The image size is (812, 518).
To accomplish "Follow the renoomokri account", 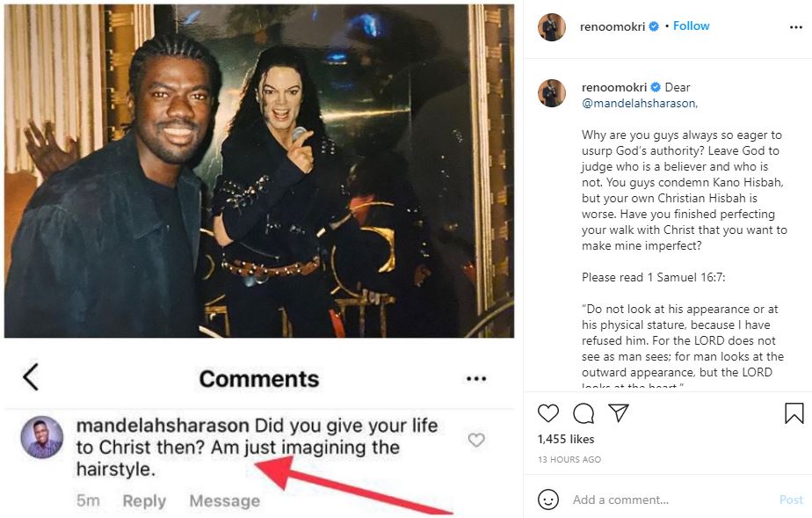I will click(x=692, y=26).
